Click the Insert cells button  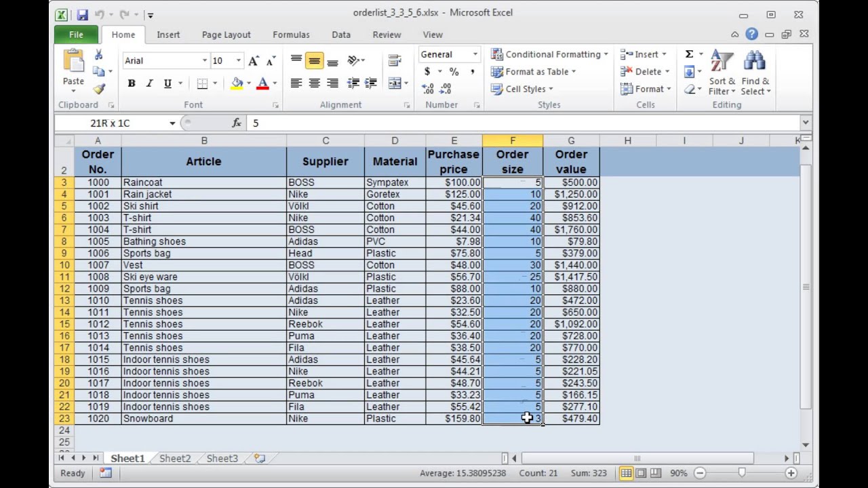(644, 54)
